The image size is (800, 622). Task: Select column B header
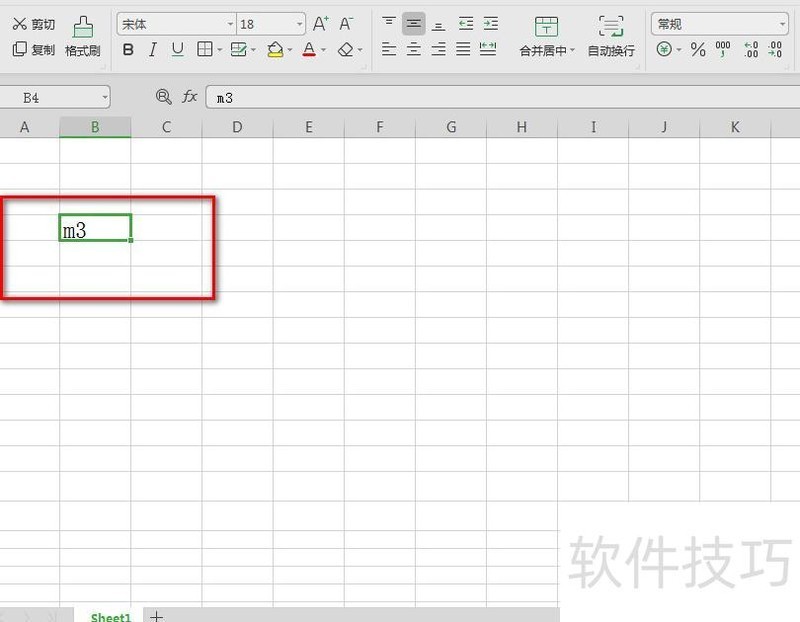(95, 127)
